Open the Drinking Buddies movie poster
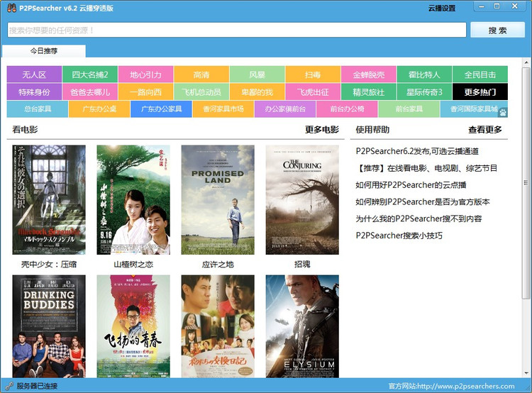 [x=49, y=326]
